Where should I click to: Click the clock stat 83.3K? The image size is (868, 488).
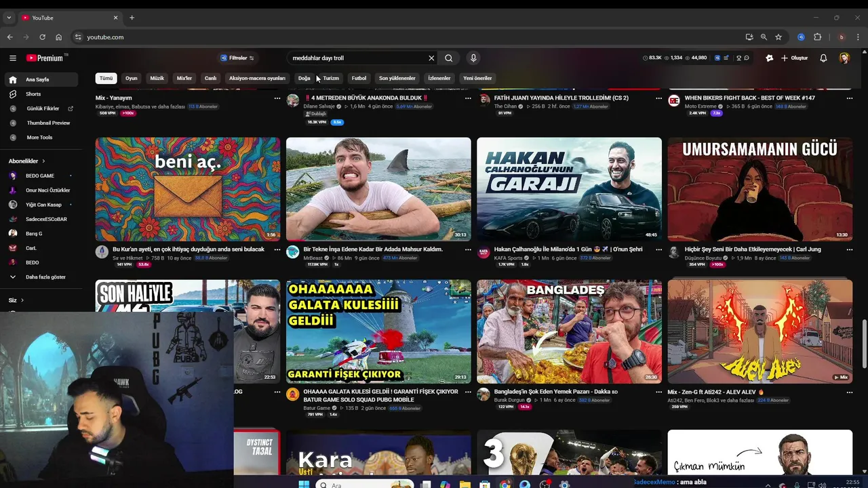[x=652, y=58]
